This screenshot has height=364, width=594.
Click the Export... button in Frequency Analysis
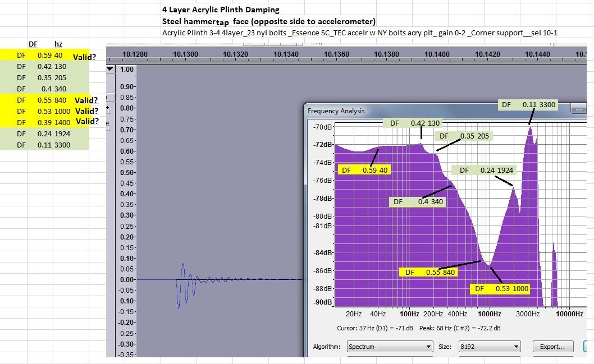[552, 347]
